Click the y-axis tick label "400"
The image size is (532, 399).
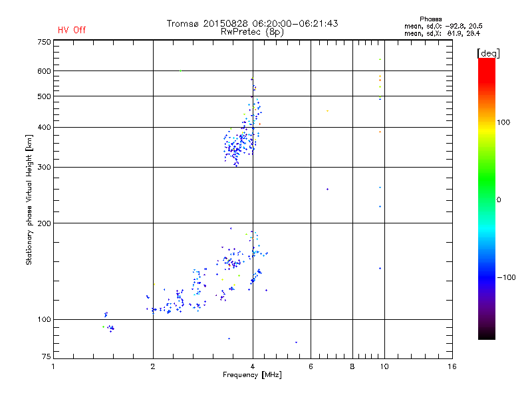44,127
